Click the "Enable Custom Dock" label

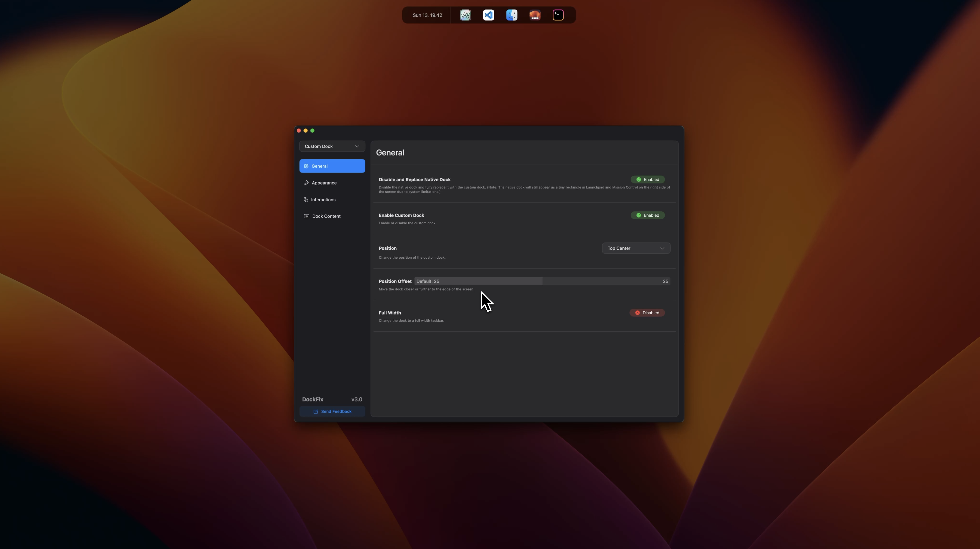click(401, 215)
